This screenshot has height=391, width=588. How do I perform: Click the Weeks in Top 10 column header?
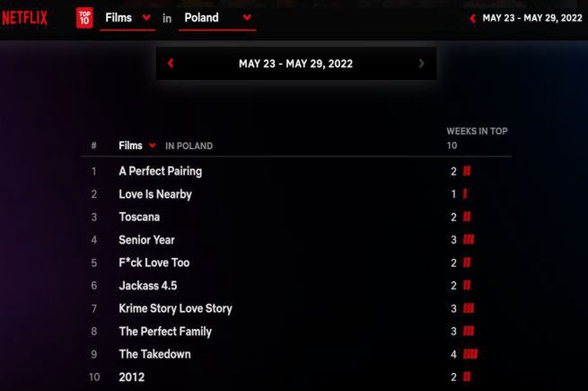477,138
